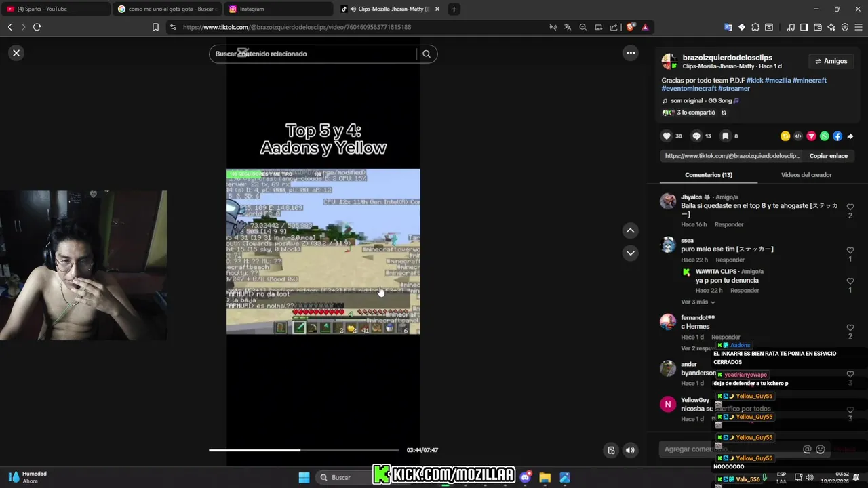Switch to the 'Sparks - YouTube' browser tab

pos(56,9)
